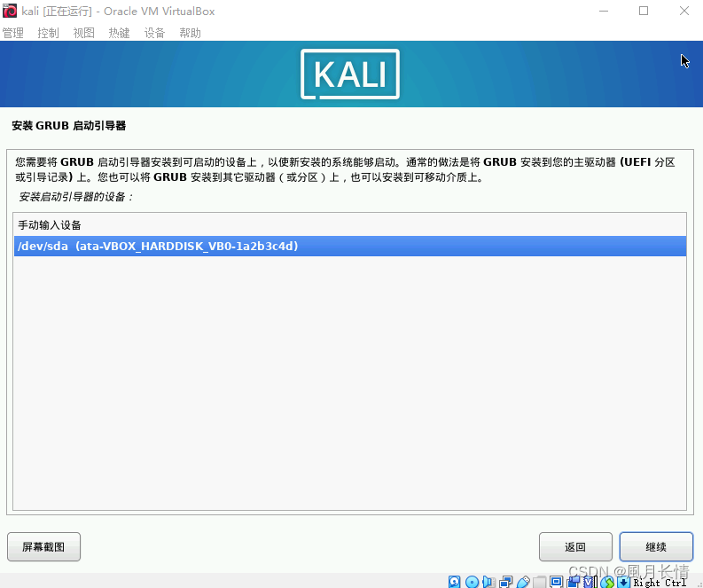Open the 管理 menu
Image resolution: width=703 pixels, height=588 pixels.
(x=13, y=33)
